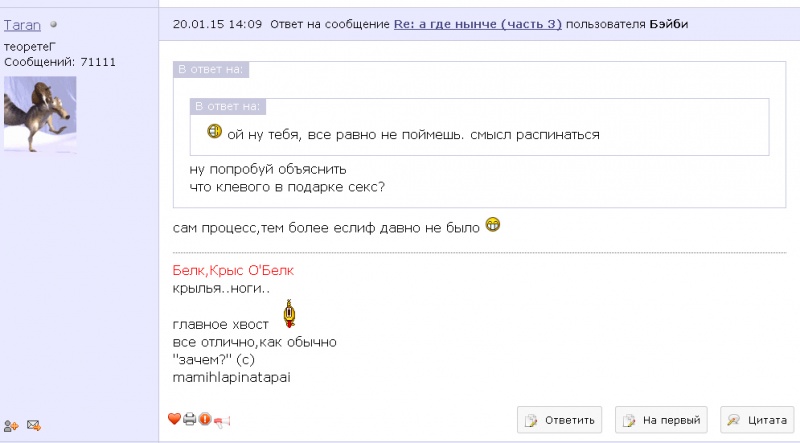Viewport: 800px width, 443px height.
Task: Click quoted line что клевого в подарке
Action: [x=287, y=187]
